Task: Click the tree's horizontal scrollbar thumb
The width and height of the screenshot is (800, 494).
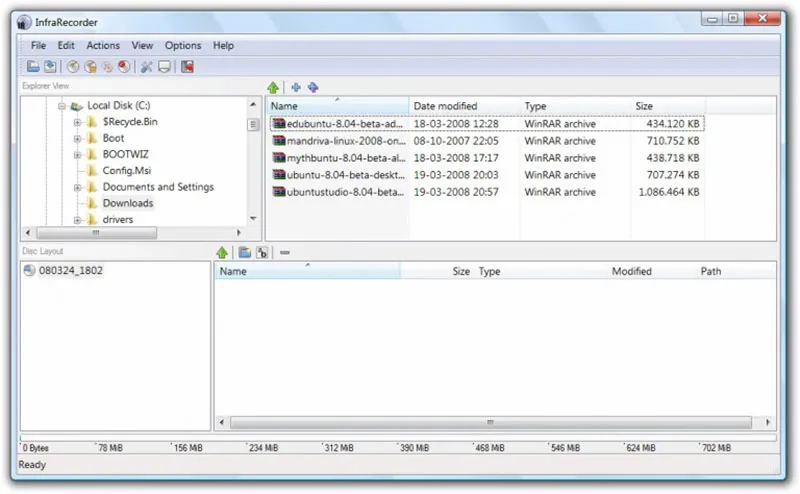Action: coord(96,233)
